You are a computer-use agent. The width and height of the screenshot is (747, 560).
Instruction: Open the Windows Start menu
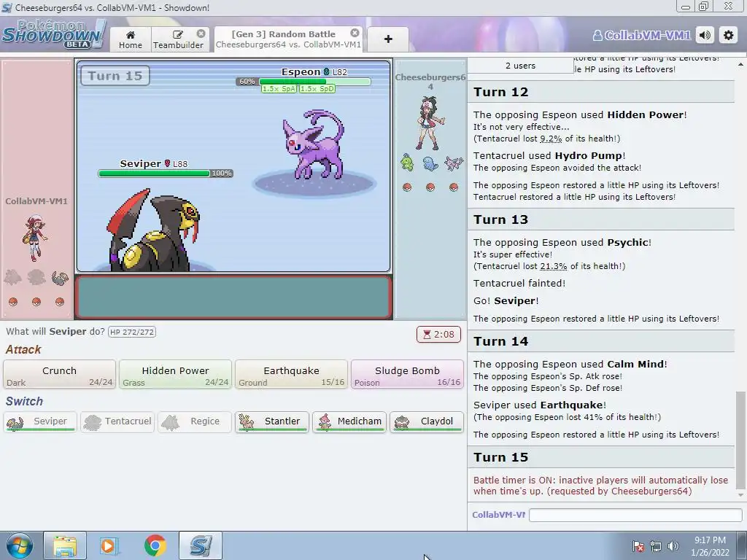(19, 545)
